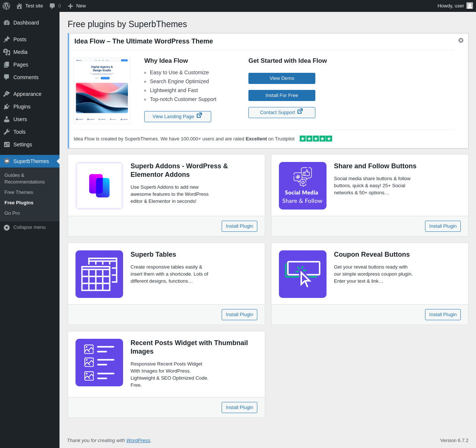
Task: Open the Howdy, user account menu
Action: pos(455,6)
